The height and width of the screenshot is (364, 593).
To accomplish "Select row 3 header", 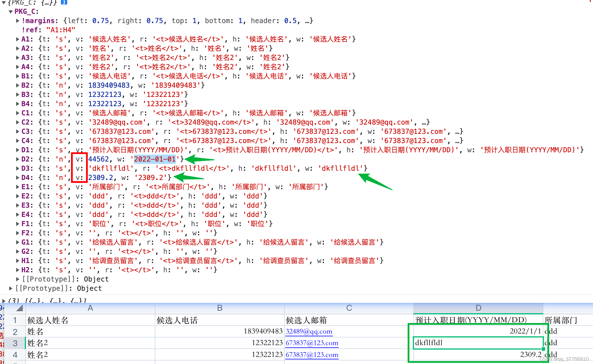I will [x=15, y=343].
